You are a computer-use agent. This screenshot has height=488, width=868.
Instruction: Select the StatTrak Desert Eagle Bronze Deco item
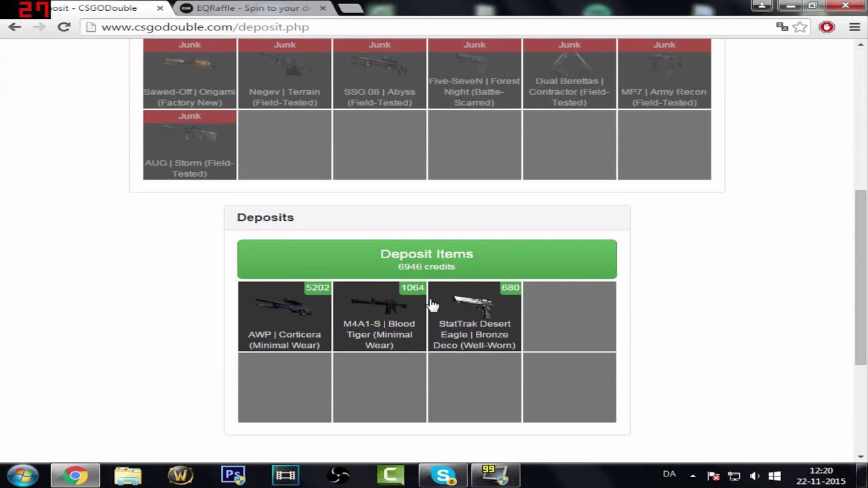[x=475, y=317]
